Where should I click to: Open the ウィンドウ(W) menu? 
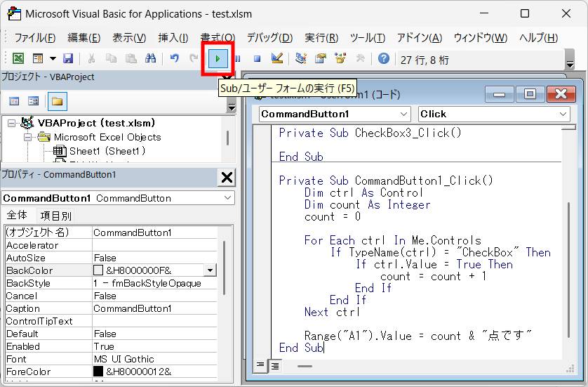point(481,37)
